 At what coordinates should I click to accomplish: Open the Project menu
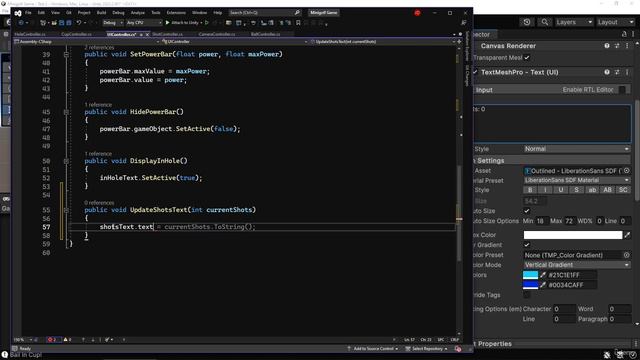click(x=84, y=13)
